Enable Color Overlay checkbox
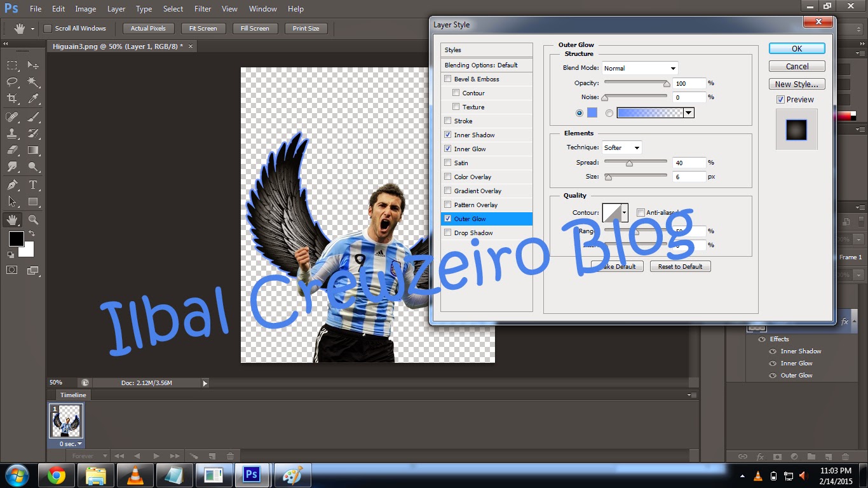This screenshot has width=868, height=488. coord(448,177)
